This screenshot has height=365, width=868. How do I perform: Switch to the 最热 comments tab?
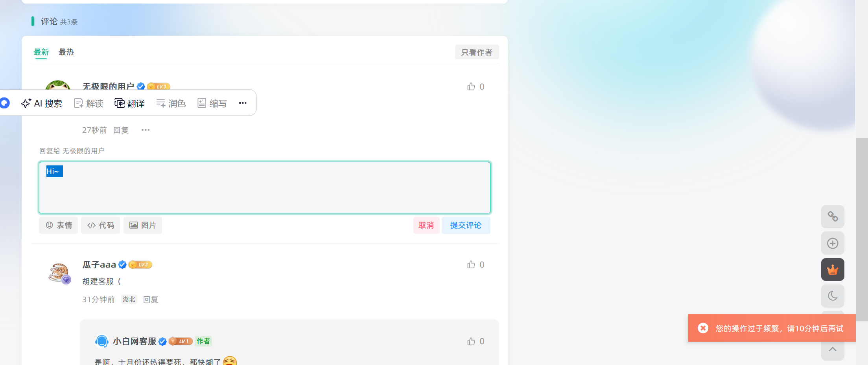coord(66,52)
